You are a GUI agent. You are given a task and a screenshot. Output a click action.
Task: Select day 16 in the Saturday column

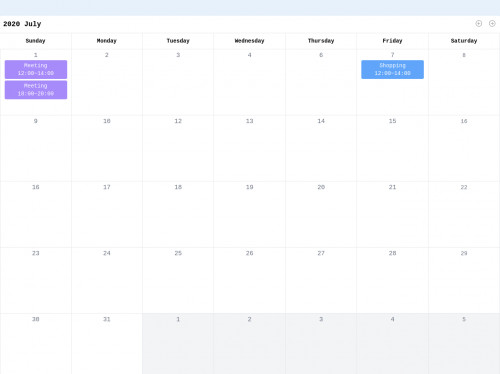pos(464,148)
